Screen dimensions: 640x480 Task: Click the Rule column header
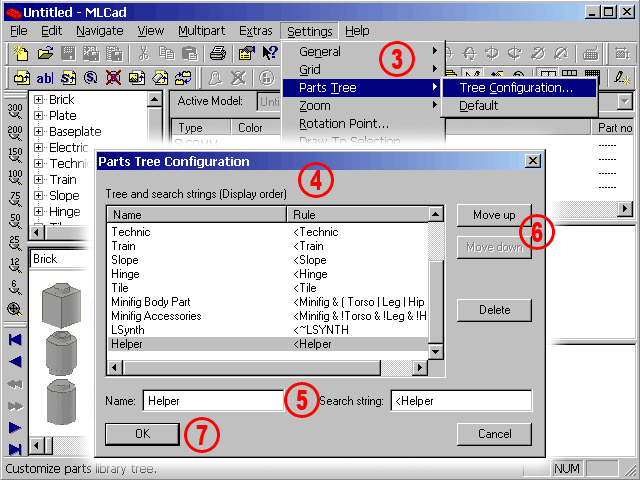(x=358, y=215)
